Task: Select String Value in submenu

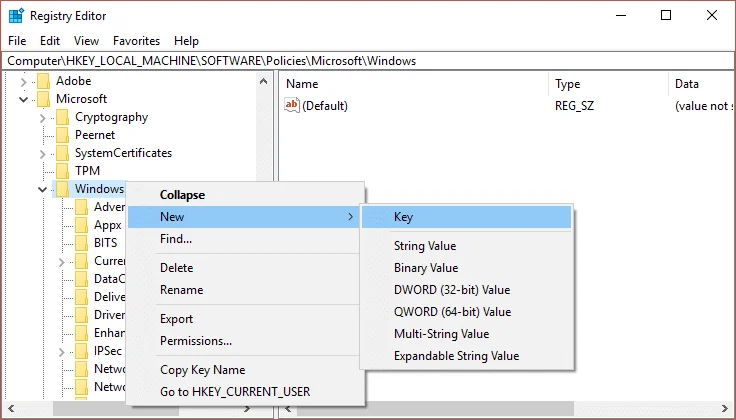Action: (x=467, y=246)
